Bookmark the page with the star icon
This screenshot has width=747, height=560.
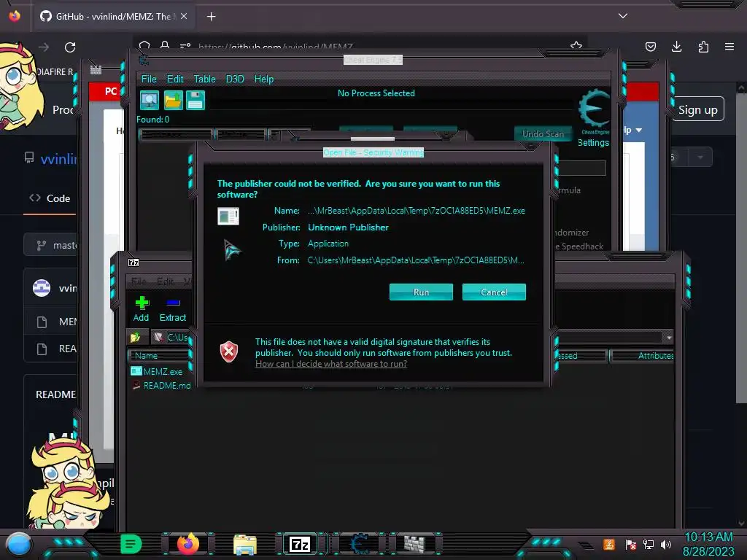[576, 46]
